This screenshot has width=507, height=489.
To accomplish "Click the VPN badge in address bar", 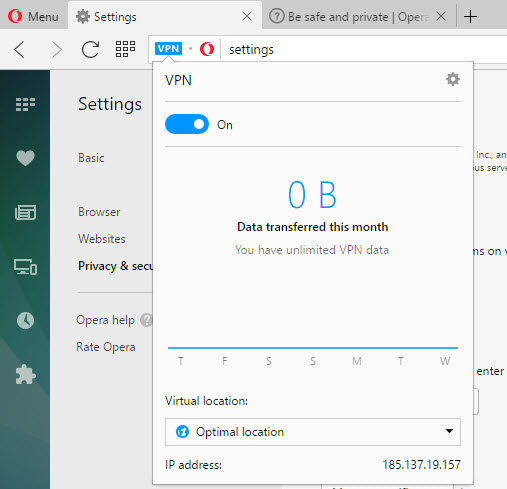I will pos(168,49).
